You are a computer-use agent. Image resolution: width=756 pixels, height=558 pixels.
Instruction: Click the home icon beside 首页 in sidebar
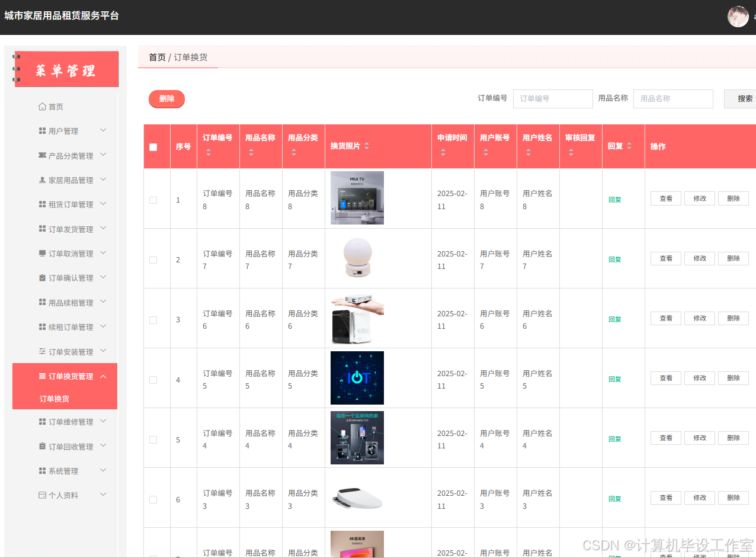click(x=42, y=107)
